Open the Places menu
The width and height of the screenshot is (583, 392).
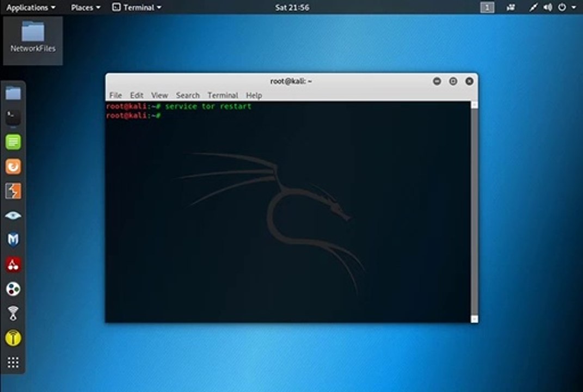coord(85,8)
